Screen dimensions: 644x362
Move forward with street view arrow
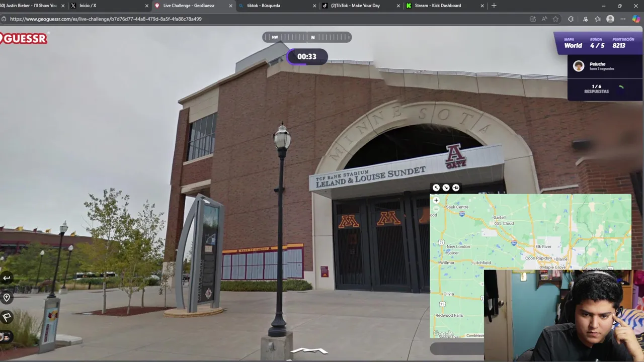(309, 351)
